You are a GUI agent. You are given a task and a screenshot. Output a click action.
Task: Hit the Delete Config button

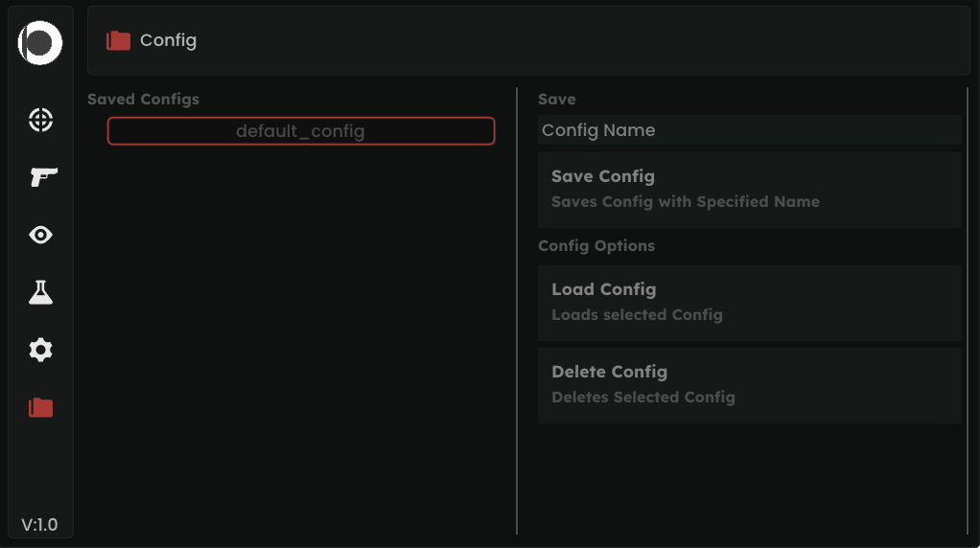(749, 384)
